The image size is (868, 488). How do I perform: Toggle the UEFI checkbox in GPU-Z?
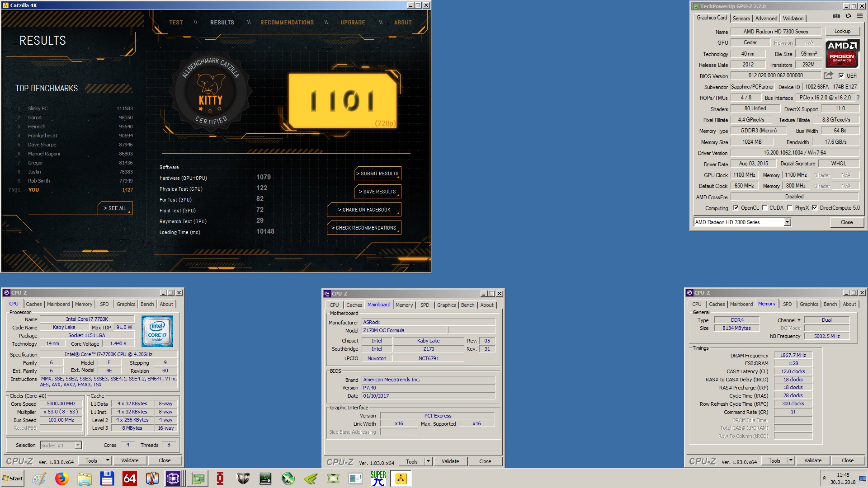[841, 76]
